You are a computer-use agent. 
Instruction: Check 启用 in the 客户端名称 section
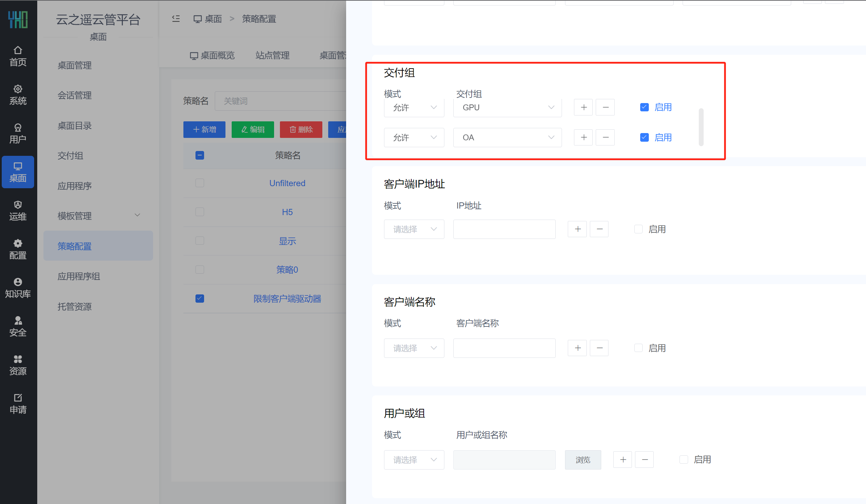tap(638, 348)
